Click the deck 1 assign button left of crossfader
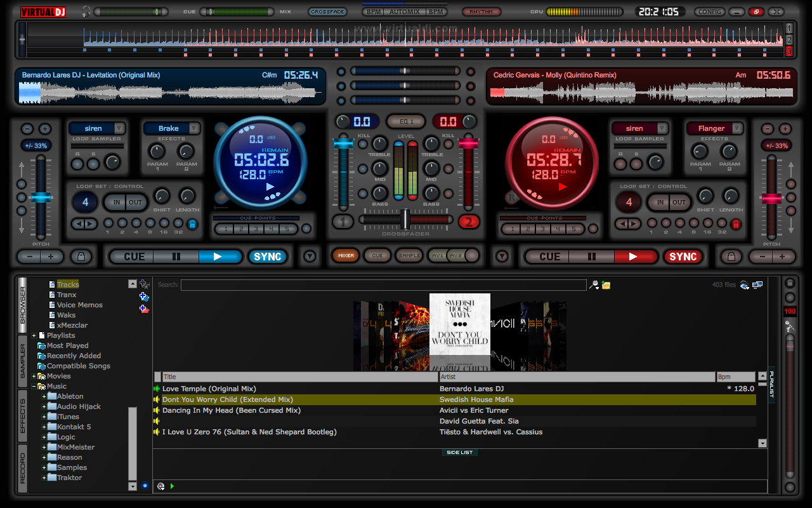Image resolution: width=812 pixels, height=508 pixels. [343, 222]
